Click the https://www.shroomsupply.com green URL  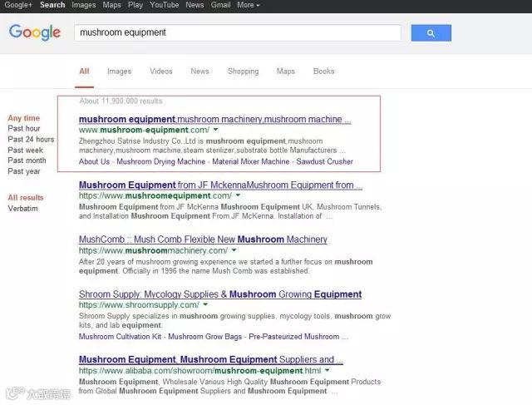point(139,305)
